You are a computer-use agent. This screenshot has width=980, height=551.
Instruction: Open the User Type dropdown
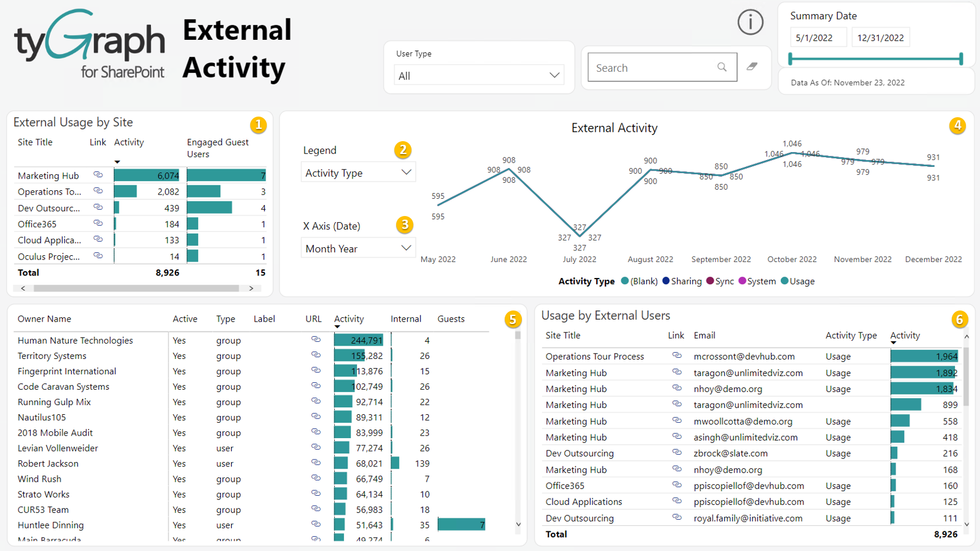pyautogui.click(x=478, y=75)
